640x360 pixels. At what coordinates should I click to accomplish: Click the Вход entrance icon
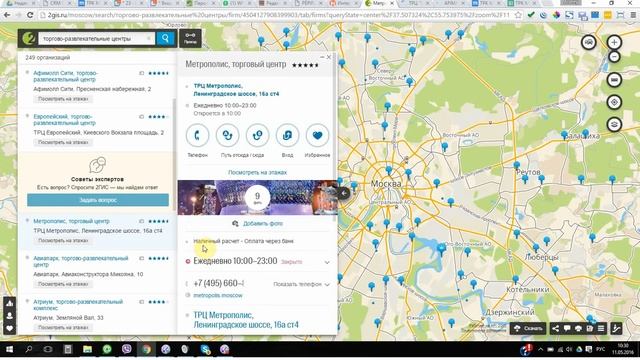click(x=287, y=135)
